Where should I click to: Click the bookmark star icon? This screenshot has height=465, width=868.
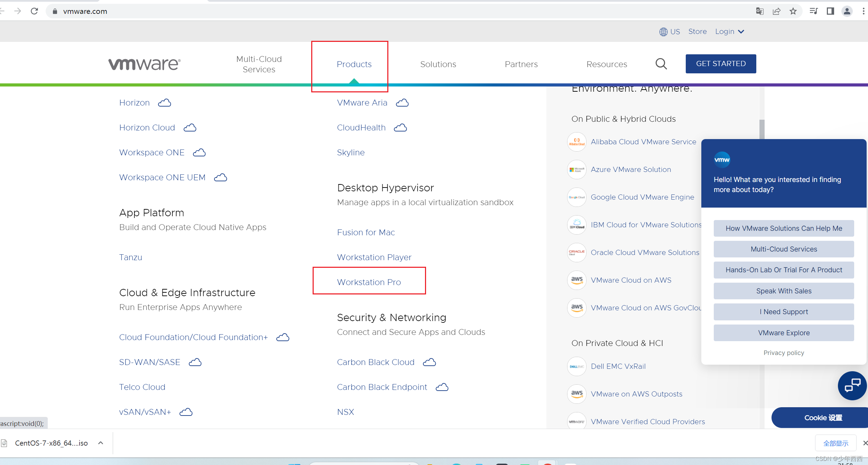(x=793, y=11)
